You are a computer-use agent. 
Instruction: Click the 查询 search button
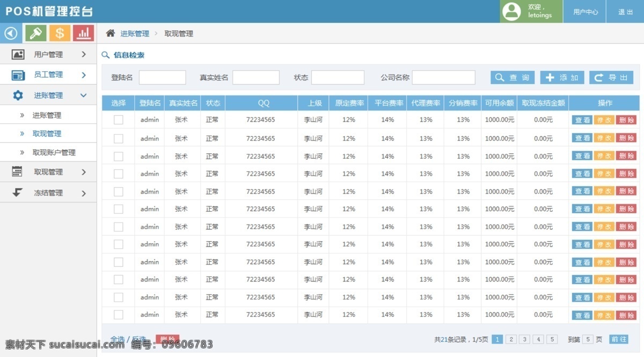pos(513,78)
